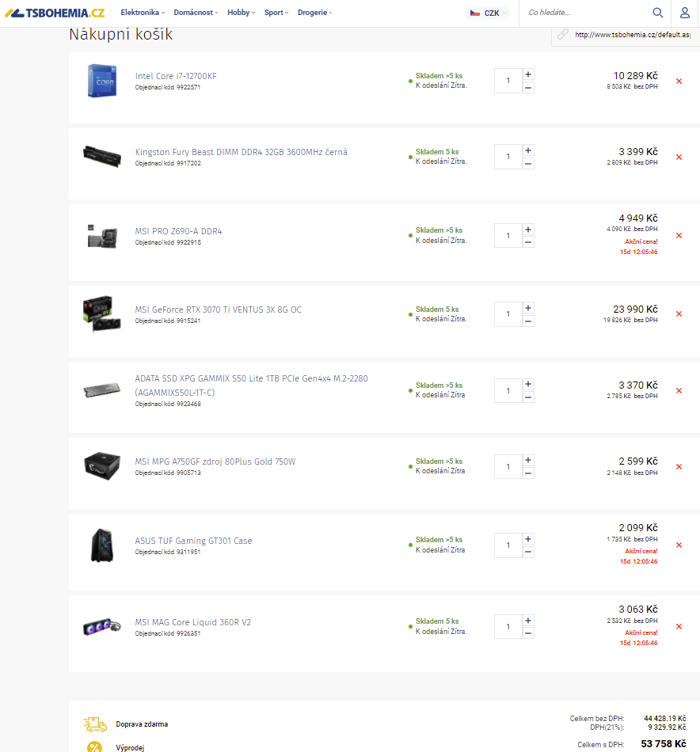Open the MSI MAG Core Liquid 360R V2 link

point(193,622)
